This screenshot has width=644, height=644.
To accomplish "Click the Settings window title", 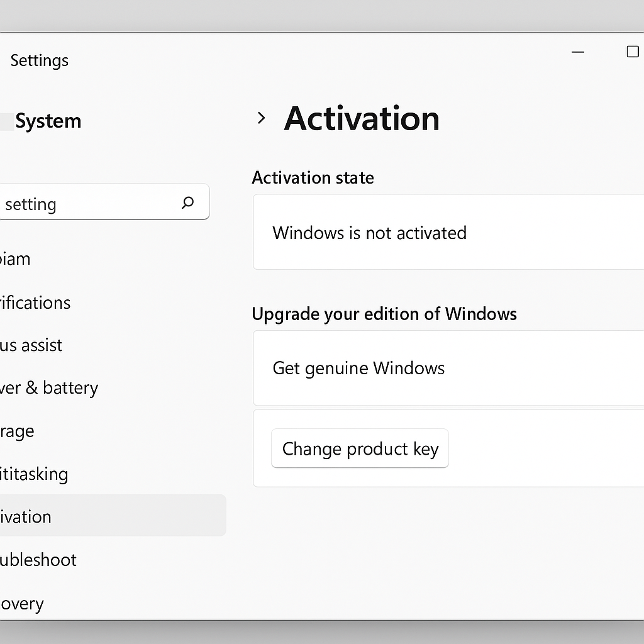I will [40, 61].
